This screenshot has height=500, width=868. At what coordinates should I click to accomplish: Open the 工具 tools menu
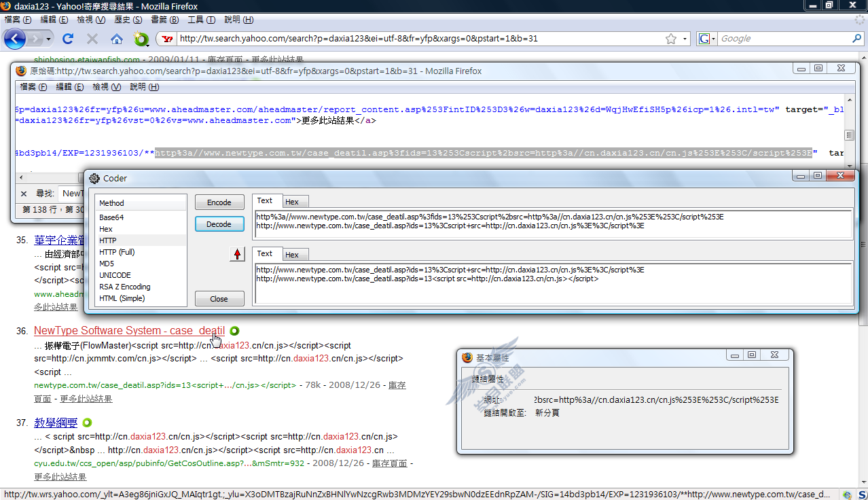click(201, 20)
